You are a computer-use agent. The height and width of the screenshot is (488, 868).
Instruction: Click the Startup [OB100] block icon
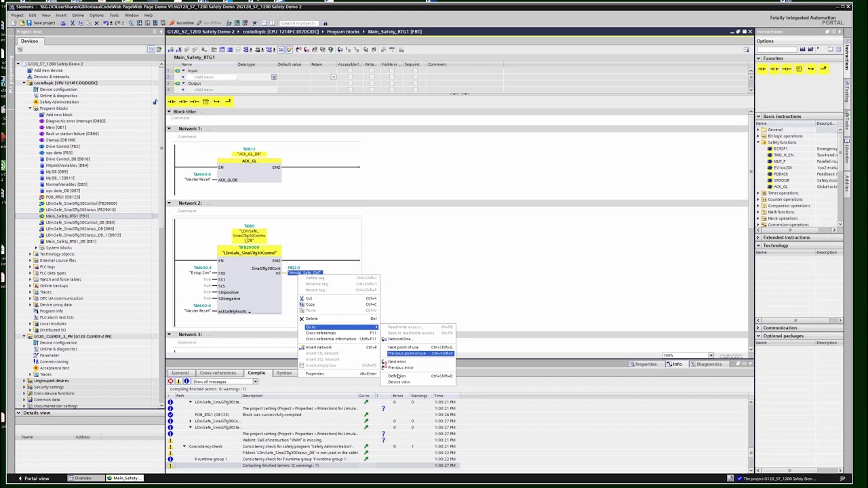coord(42,140)
